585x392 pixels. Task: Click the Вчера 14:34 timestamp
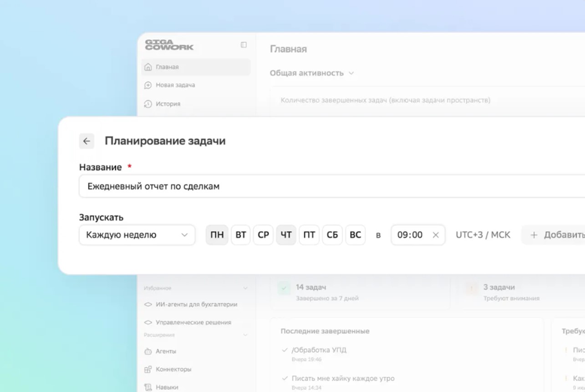point(306,388)
